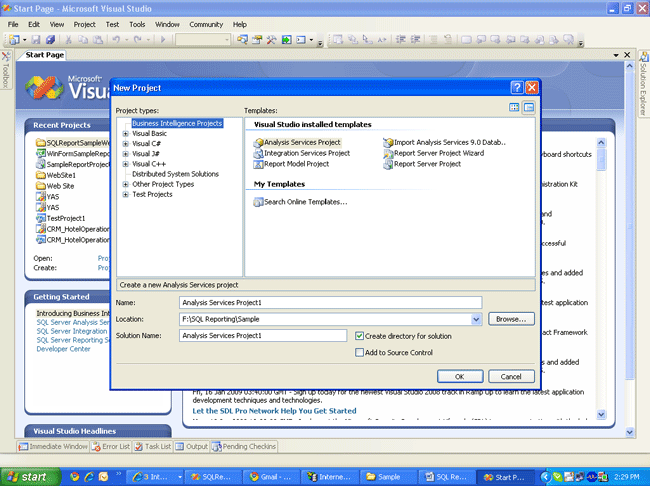650x486 pixels.
Task: Switch to the Output tab
Action: pos(192,447)
